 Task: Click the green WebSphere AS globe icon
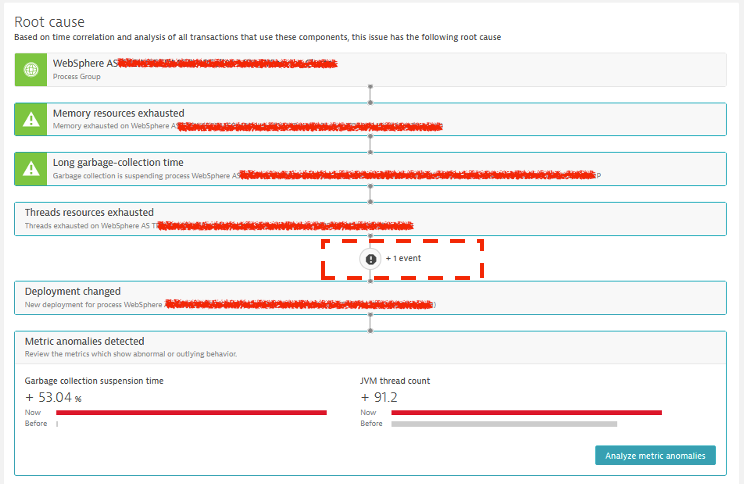(x=30, y=69)
